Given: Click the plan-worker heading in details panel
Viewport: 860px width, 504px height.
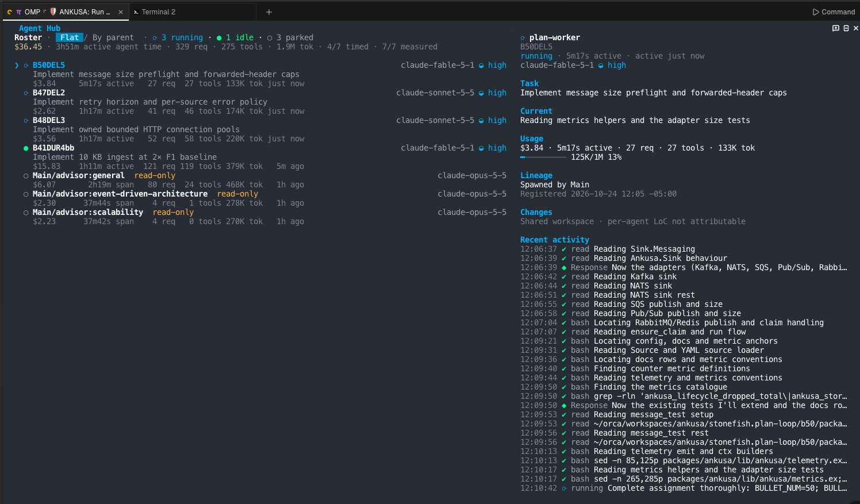Looking at the screenshot, I should click(555, 37).
